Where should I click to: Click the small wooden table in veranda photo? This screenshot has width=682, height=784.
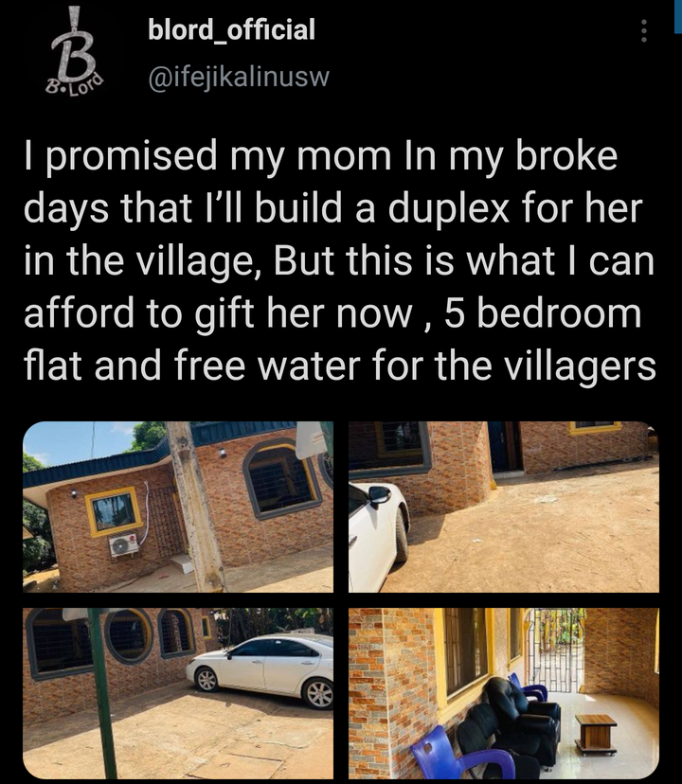(596, 734)
